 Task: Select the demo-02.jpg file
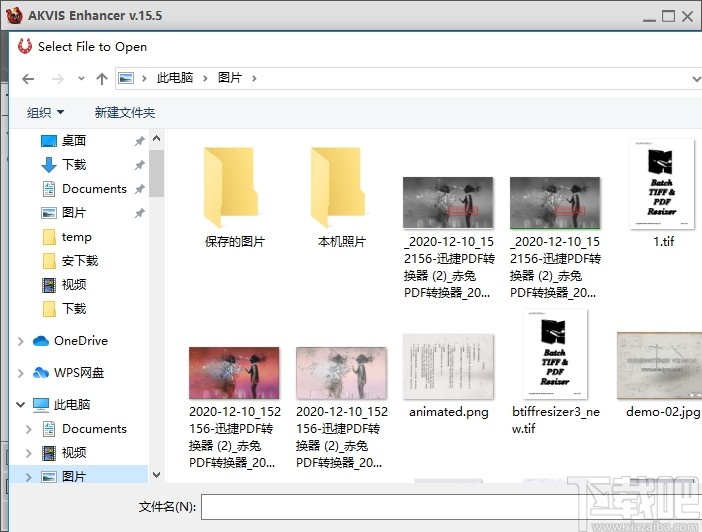click(659, 375)
